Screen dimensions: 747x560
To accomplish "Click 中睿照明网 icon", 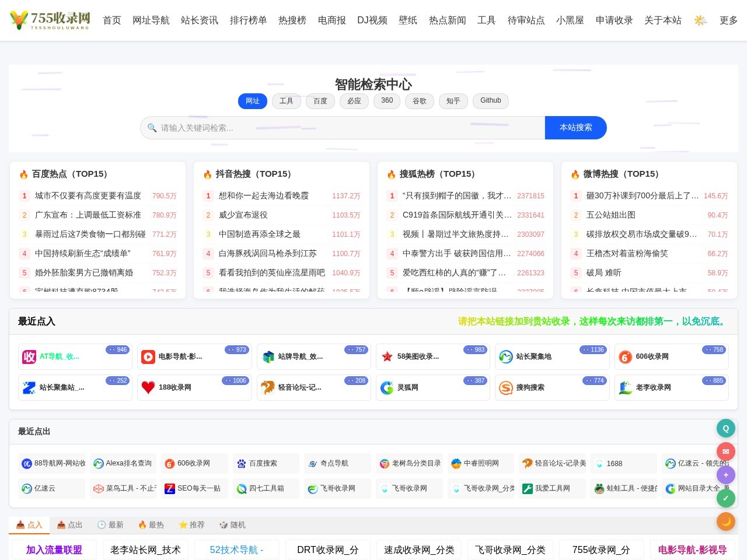I will click(456, 464).
